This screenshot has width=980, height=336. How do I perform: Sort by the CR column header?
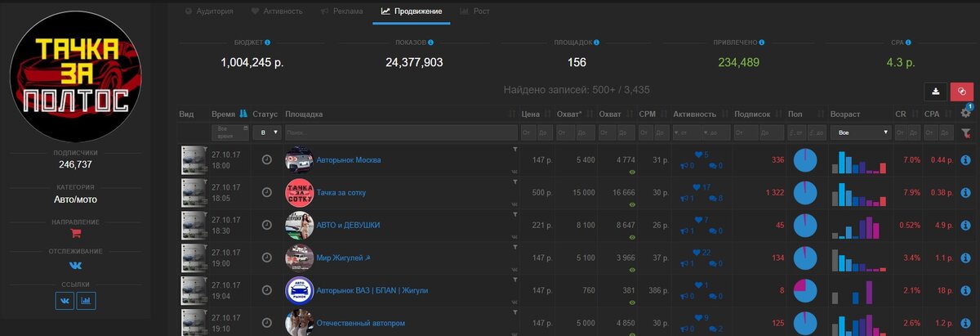(901, 114)
